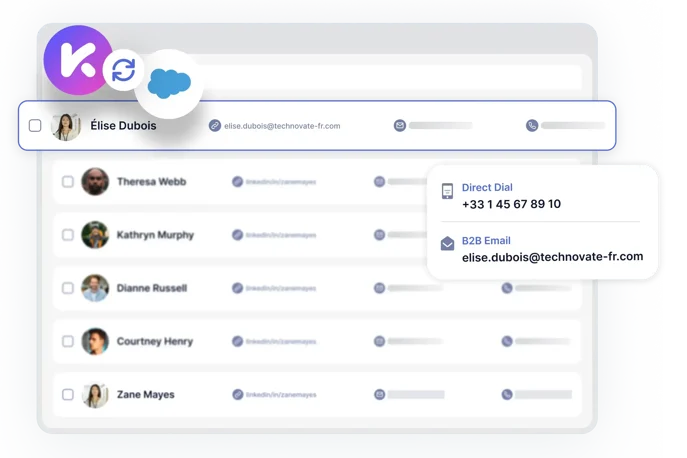Click the name Élise Dubois
The image size is (687, 458).
coord(123,125)
